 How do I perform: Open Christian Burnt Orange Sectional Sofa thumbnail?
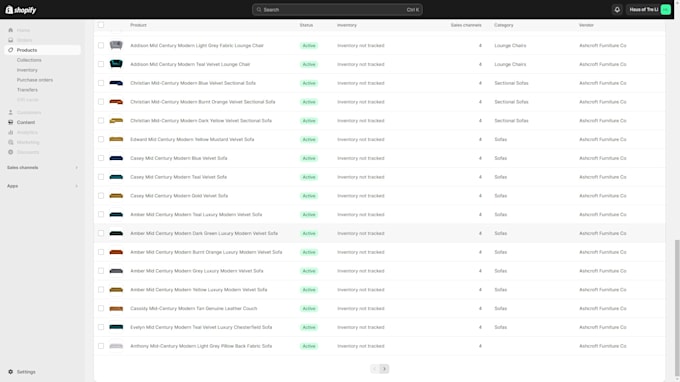tap(116, 102)
